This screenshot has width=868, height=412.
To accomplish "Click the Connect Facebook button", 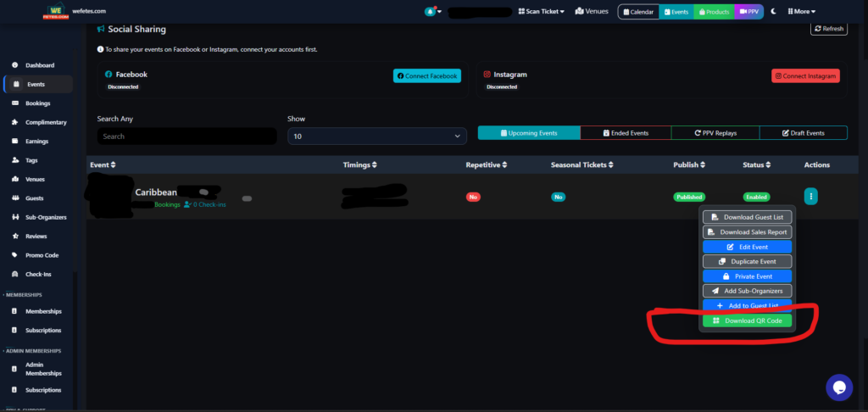I will click(426, 76).
